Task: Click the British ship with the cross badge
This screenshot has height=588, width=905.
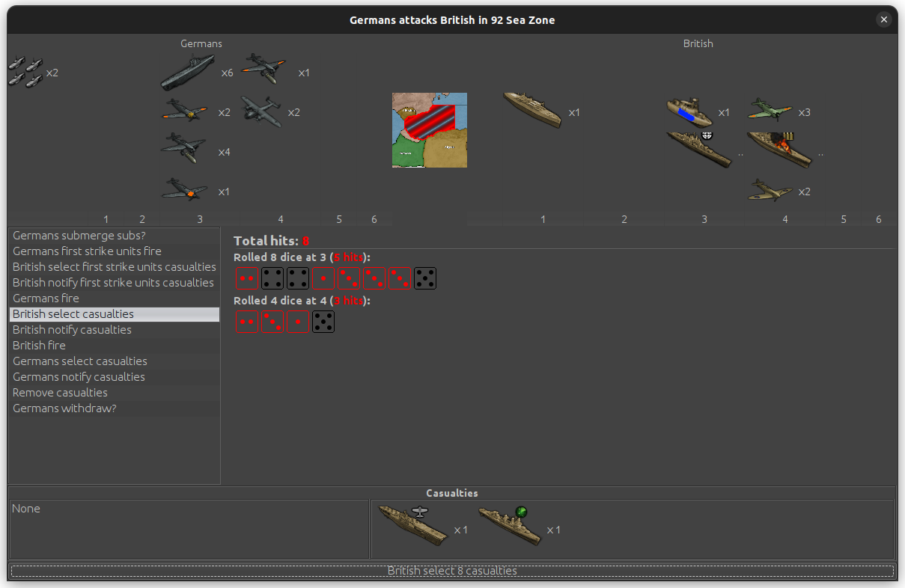Action: 698,149
